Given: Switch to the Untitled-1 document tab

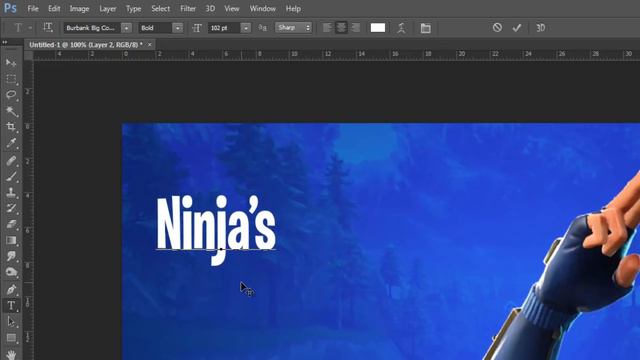Looking at the screenshot, I should click(x=86, y=44).
